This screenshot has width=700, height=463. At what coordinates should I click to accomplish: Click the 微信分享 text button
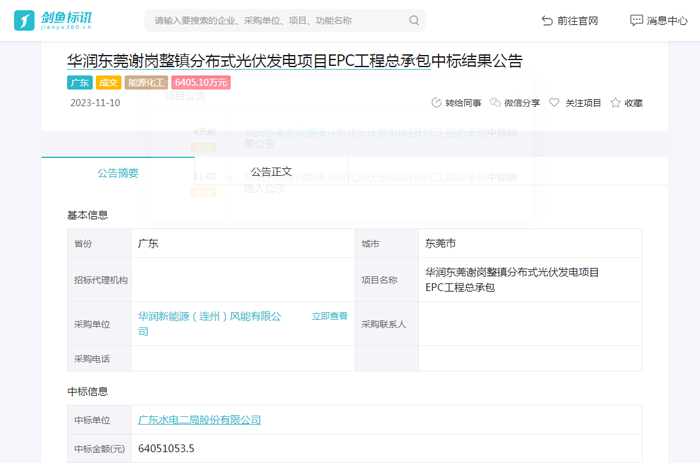tap(522, 103)
